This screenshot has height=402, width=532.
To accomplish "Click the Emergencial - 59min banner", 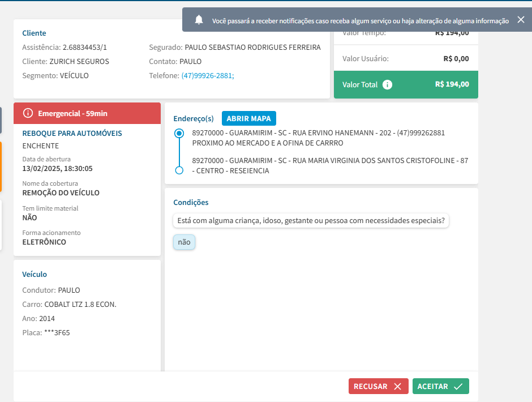I will click(87, 113).
